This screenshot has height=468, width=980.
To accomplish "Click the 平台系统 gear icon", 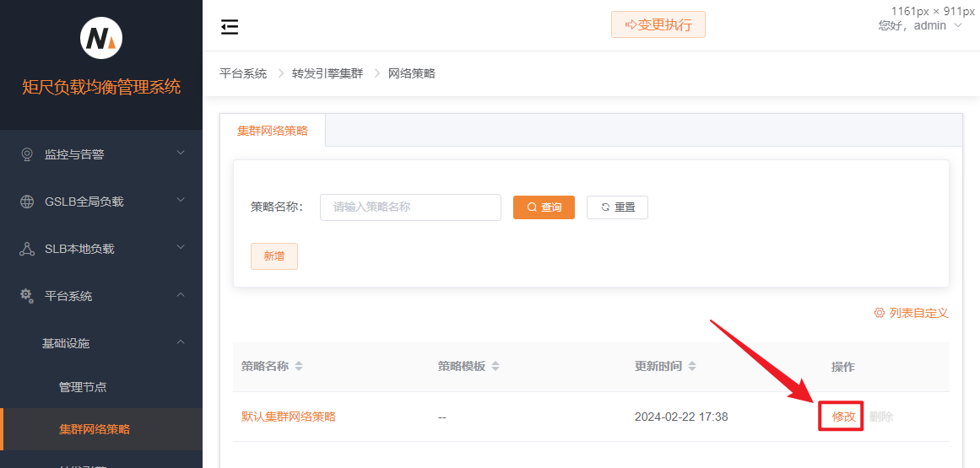I will tap(27, 295).
